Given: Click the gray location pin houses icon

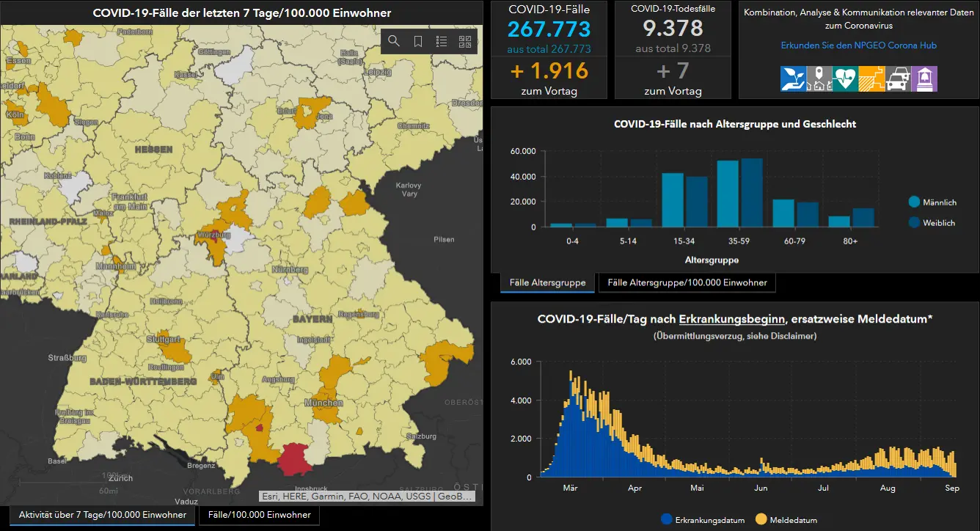Looking at the screenshot, I should click(x=819, y=79).
